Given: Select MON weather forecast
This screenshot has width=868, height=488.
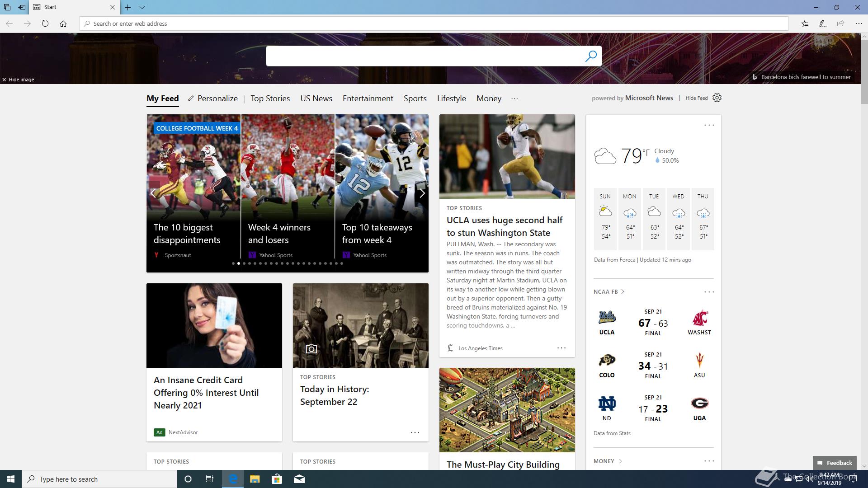Looking at the screenshot, I should tap(630, 219).
